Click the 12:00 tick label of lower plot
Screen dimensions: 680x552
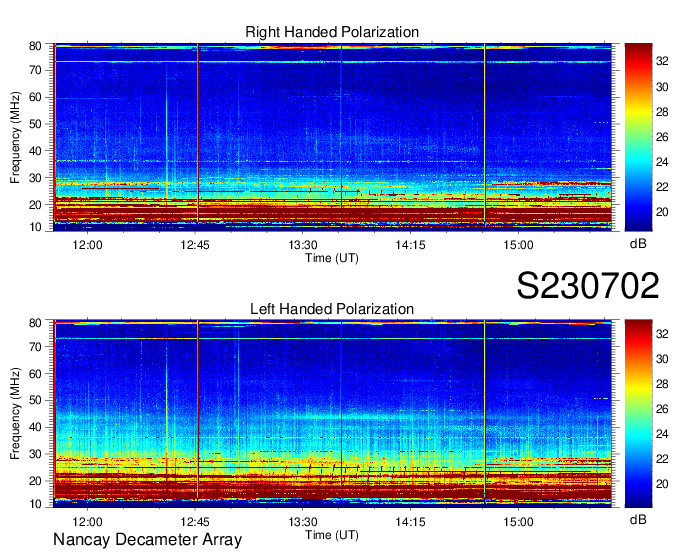(87, 522)
